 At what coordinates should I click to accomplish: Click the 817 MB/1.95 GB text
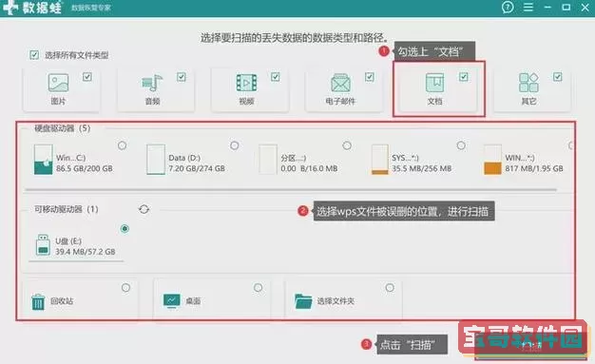534,168
